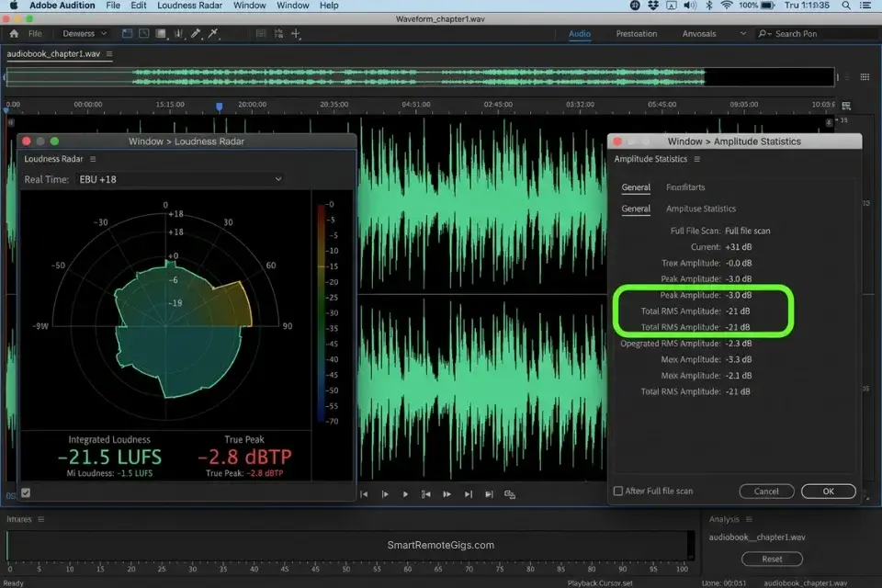Click the overview waveform navigator bar

[420, 77]
